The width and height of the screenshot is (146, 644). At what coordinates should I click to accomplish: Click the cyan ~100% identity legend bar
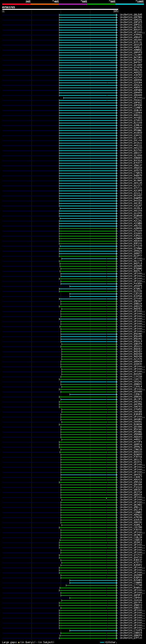coord(130,4)
